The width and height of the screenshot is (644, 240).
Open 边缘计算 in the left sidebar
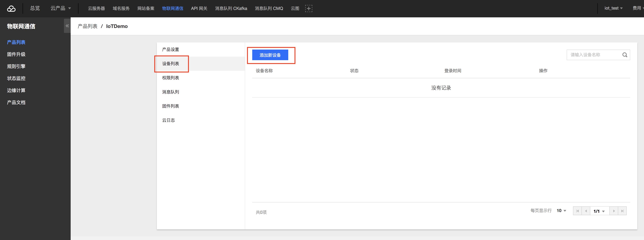click(x=16, y=90)
